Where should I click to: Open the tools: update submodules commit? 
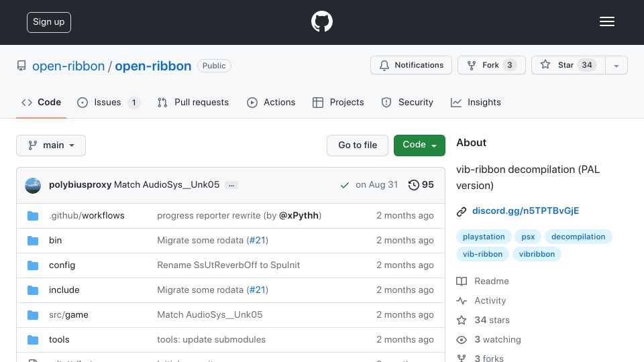click(211, 339)
